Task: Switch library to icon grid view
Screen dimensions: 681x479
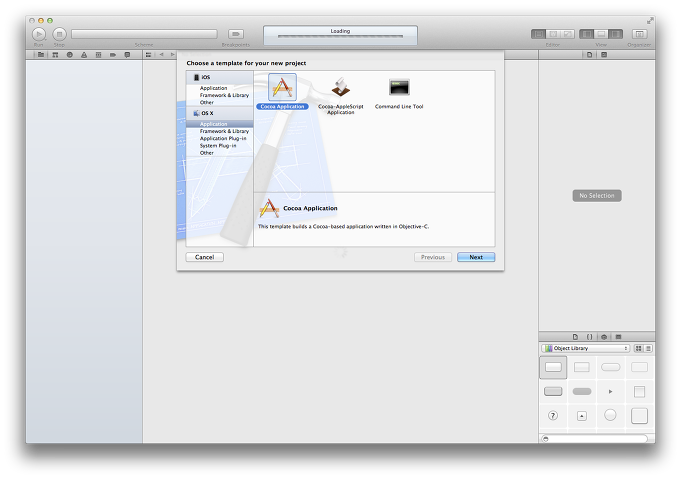Action: pyautogui.click(x=638, y=348)
